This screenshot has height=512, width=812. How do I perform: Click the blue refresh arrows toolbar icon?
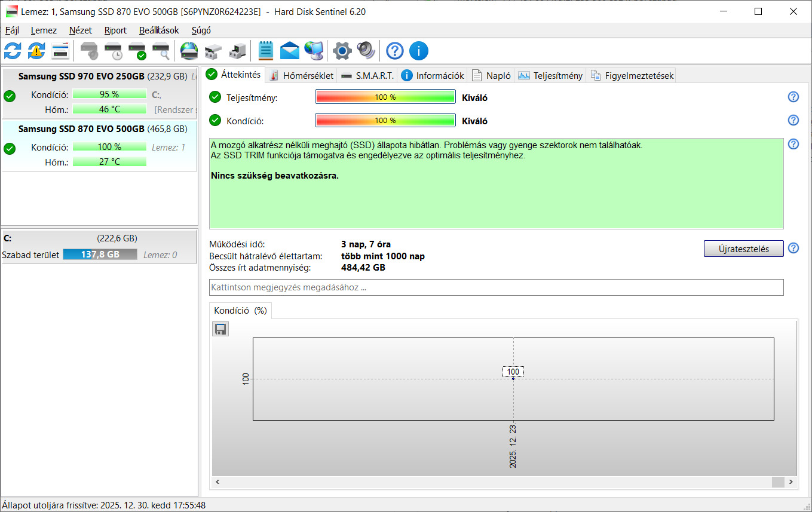pos(13,51)
